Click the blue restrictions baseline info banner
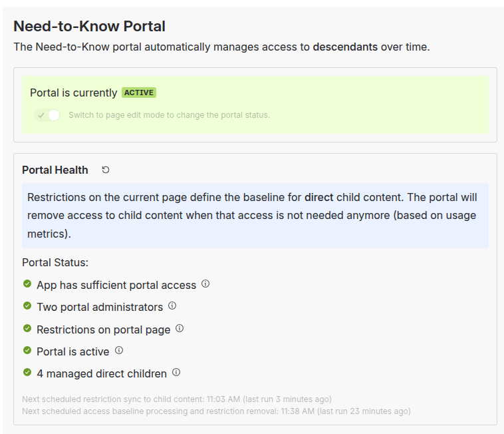The height and width of the screenshot is (434, 504). (x=255, y=216)
